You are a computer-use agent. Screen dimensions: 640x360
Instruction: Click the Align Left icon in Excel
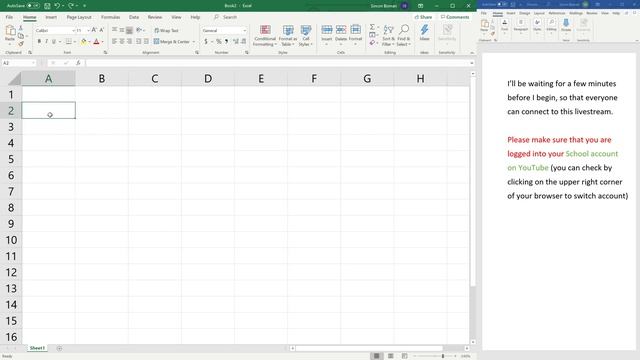click(114, 41)
